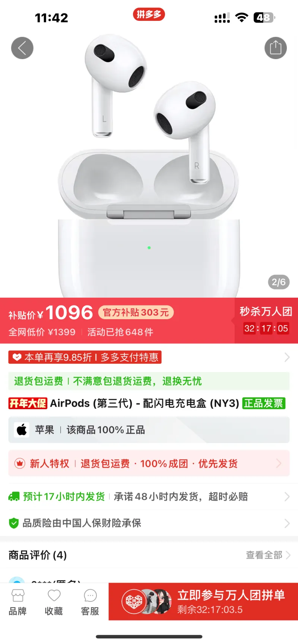Tap 立即参与万人团拼单 button
Image resolution: width=298 pixels, height=644 pixels.
click(203, 602)
